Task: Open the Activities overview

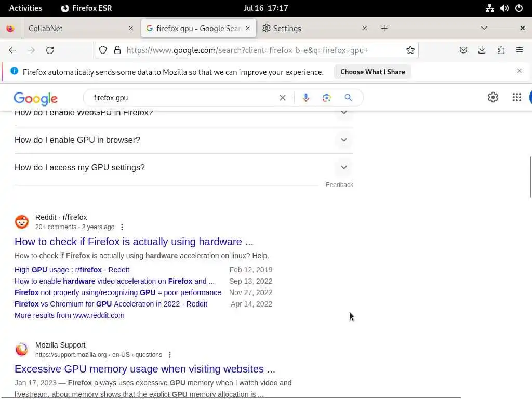Action: point(25,8)
